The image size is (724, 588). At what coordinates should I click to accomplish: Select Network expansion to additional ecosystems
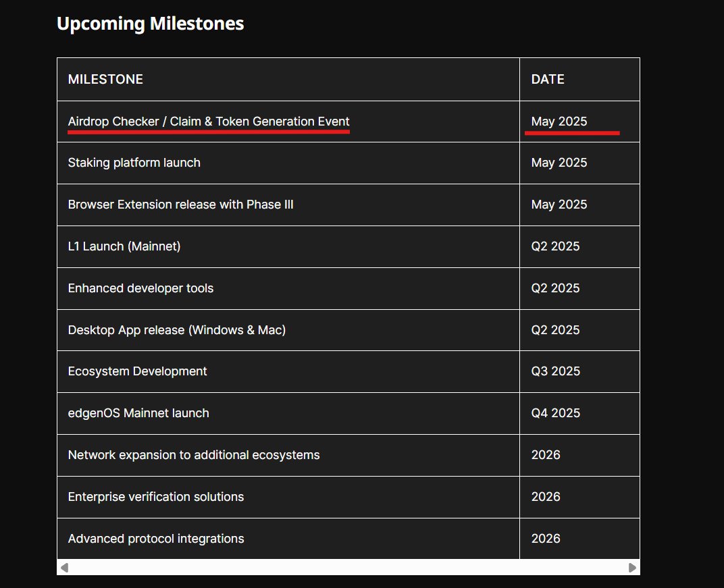point(194,455)
